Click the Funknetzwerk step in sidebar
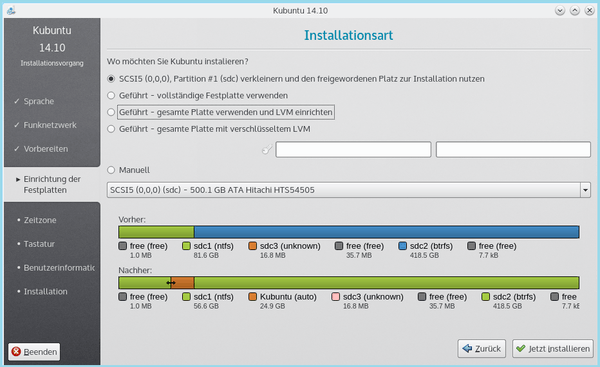The height and width of the screenshot is (367, 600). pos(50,125)
